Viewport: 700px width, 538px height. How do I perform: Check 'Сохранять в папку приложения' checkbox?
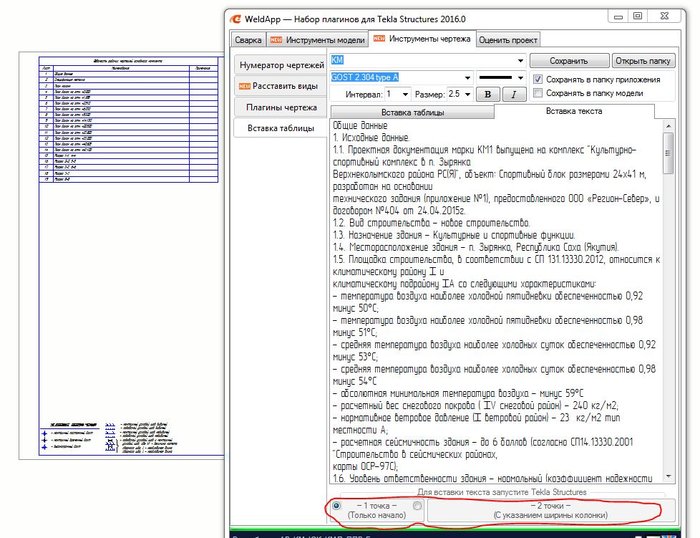coord(538,79)
